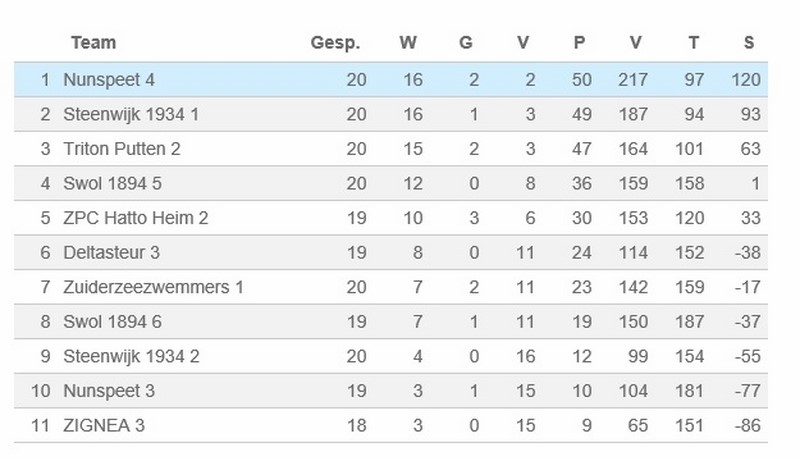The height and width of the screenshot is (461, 800).
Task: Open Nunspeet 3 team entry
Action: click(109, 391)
